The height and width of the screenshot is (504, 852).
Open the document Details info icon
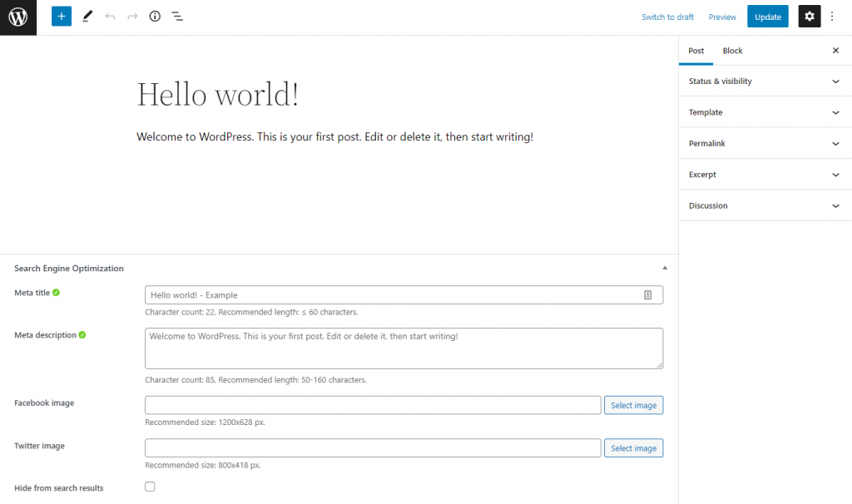(x=155, y=17)
